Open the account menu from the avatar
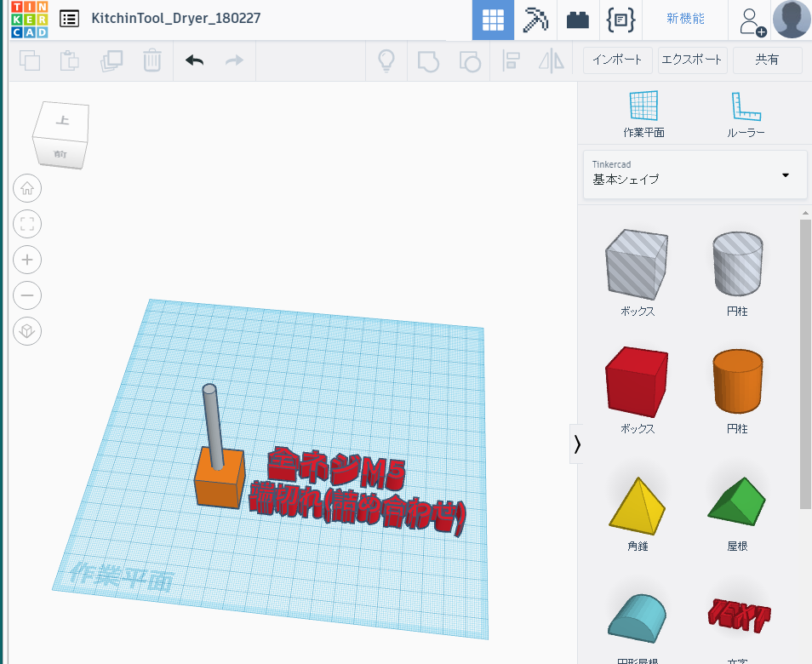Viewport: 812px width, 664px height. pyautogui.click(x=791, y=19)
